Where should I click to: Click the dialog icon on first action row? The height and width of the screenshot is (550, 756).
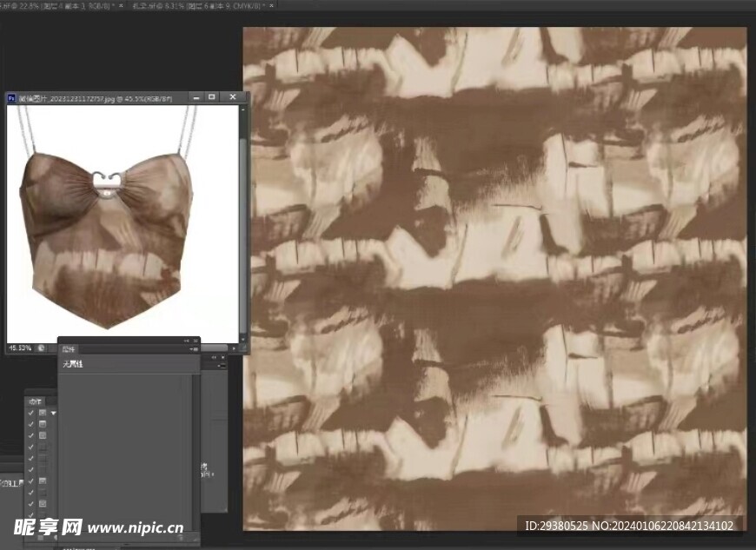43,413
